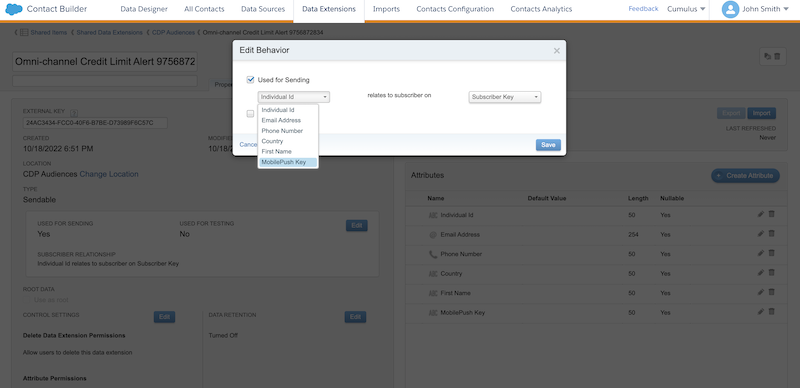Open the Contacts Configuration tab
800x388 pixels.
pos(455,9)
